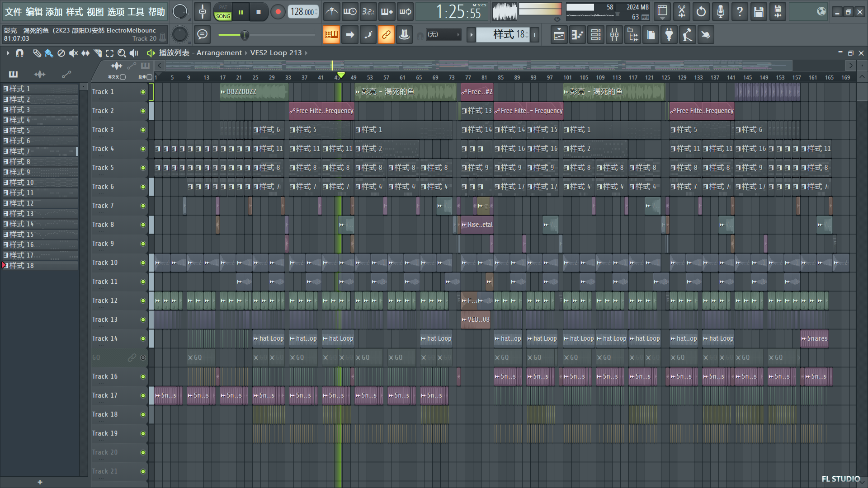Image resolution: width=868 pixels, height=488 pixels.
Task: Open the browser panel icon
Action: click(633, 35)
